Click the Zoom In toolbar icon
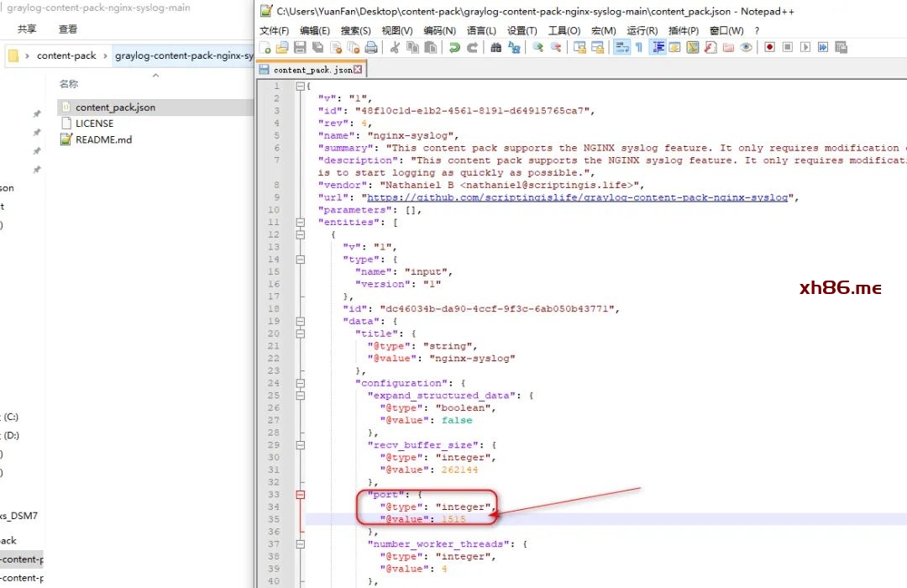Image resolution: width=907 pixels, height=588 pixels. pyautogui.click(x=537, y=48)
